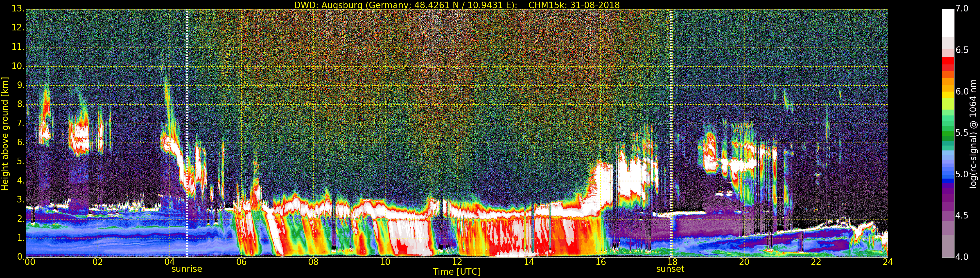This screenshot has height=278, width=980.
Task: Click the "02" time axis tick label
Action: pyautogui.click(x=98, y=262)
